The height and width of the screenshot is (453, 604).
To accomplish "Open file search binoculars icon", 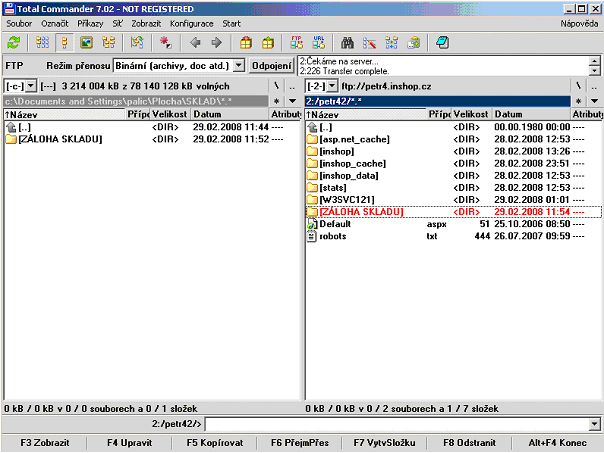I will (347, 42).
